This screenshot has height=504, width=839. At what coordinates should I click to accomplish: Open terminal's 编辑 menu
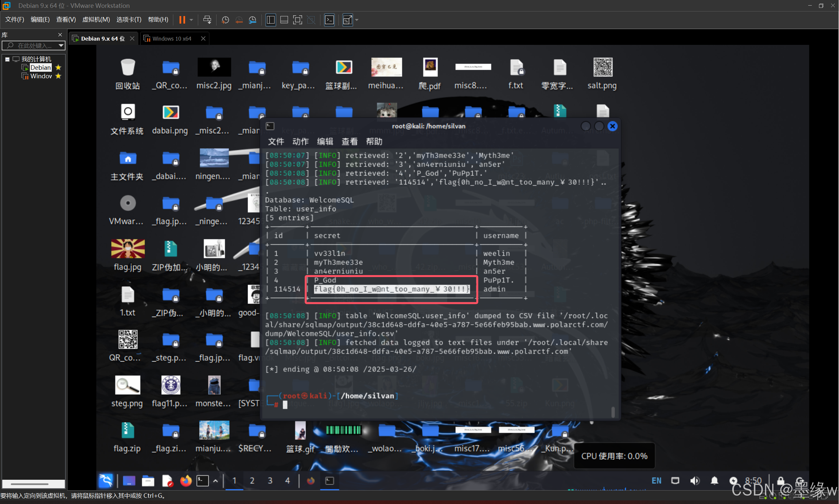tap(325, 141)
